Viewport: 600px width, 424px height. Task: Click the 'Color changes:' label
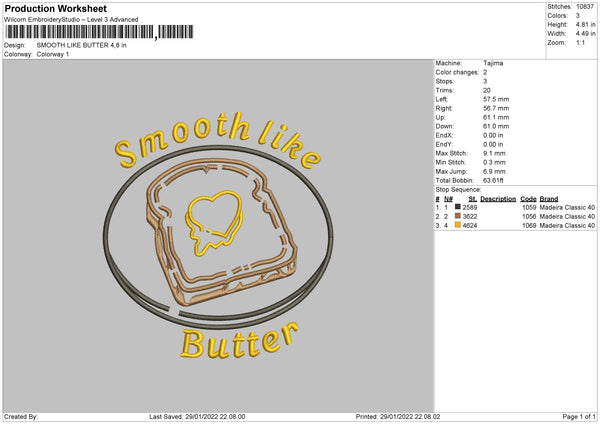pyautogui.click(x=457, y=72)
